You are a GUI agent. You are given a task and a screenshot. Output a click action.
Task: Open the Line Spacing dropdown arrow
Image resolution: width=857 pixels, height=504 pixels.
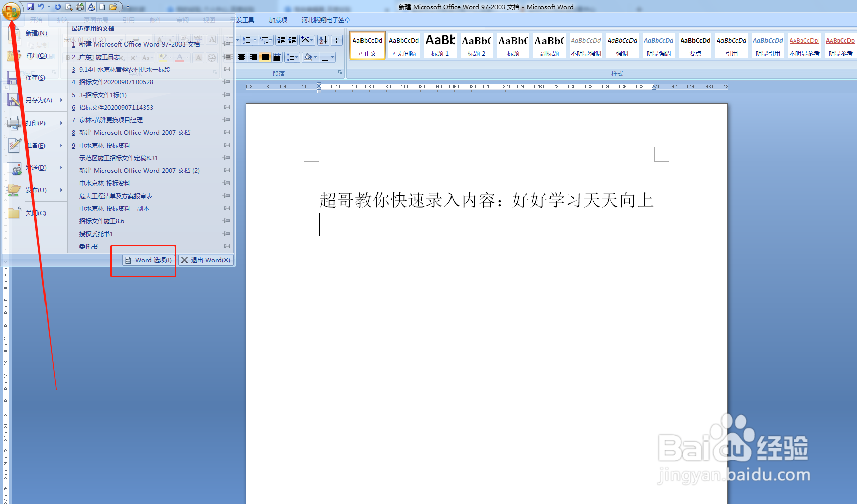click(297, 57)
